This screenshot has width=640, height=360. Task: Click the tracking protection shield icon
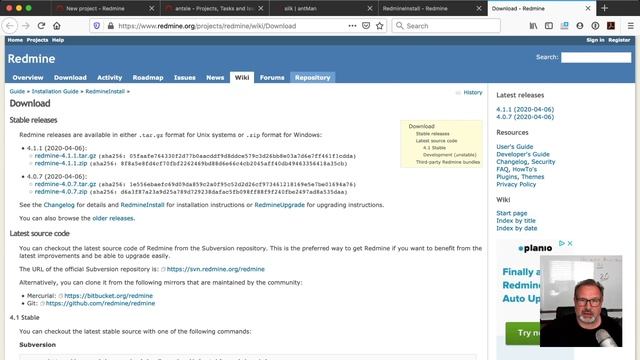click(97, 26)
